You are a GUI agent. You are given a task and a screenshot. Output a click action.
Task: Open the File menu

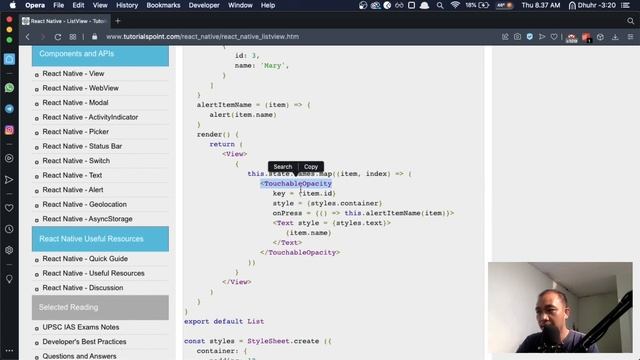58,5
